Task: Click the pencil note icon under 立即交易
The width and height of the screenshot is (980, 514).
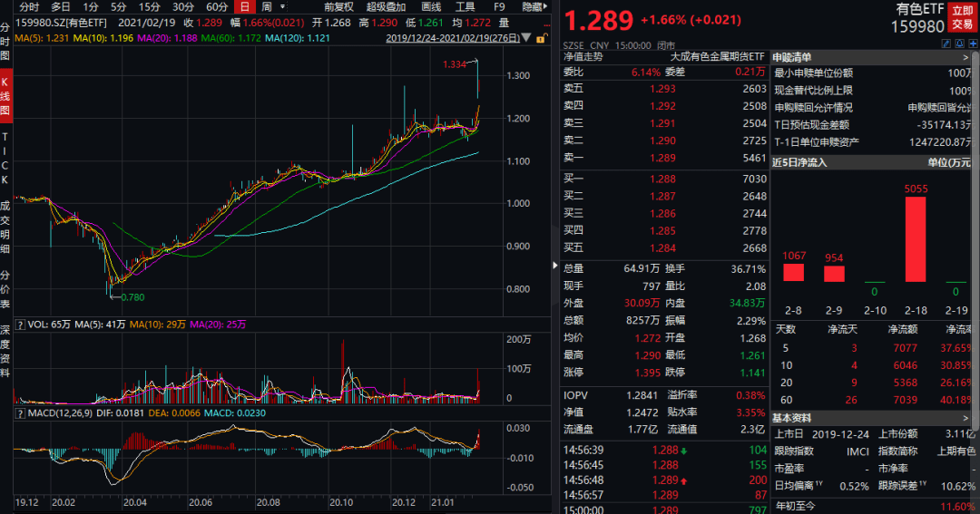Action: coord(946,44)
